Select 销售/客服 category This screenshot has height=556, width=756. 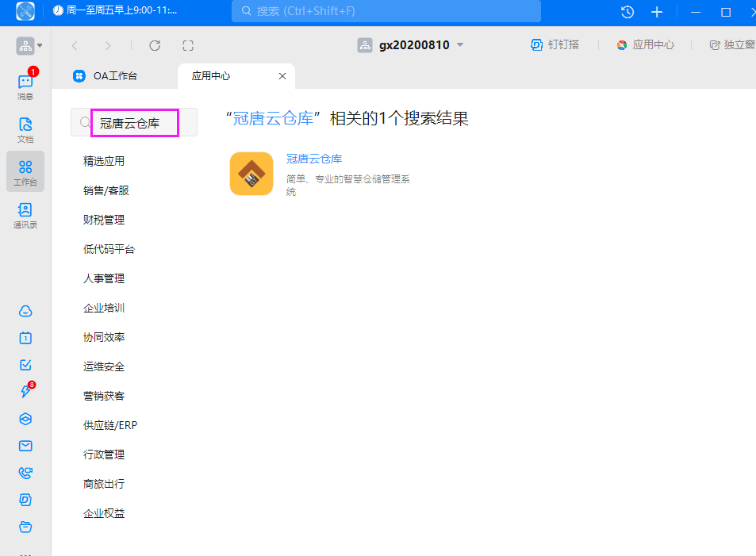pos(106,190)
